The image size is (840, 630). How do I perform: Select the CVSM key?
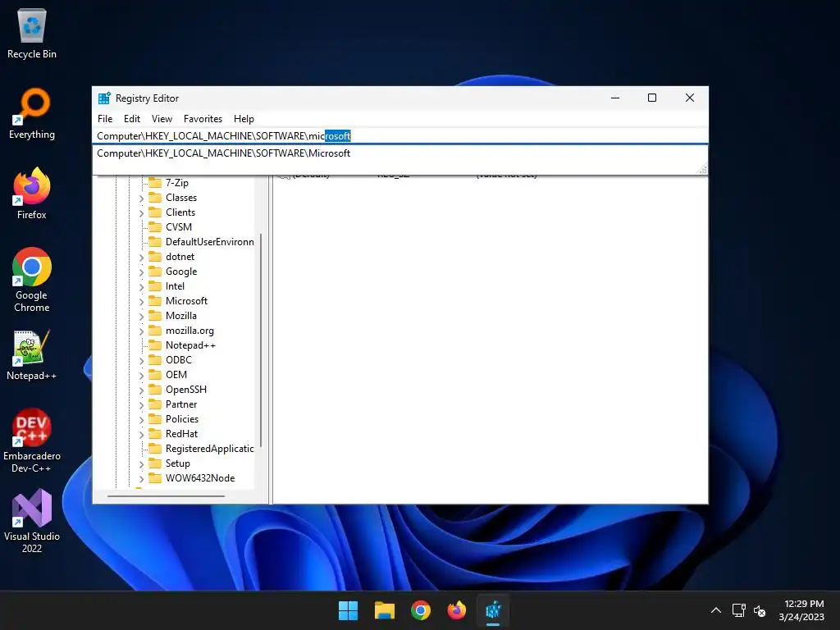click(x=178, y=227)
